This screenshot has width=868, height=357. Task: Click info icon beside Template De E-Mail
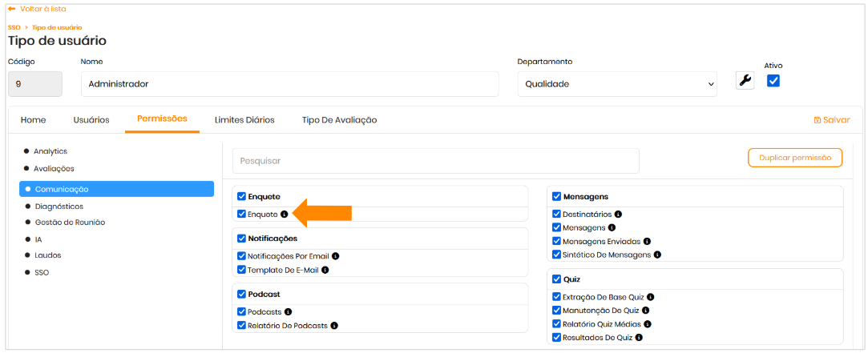(325, 270)
